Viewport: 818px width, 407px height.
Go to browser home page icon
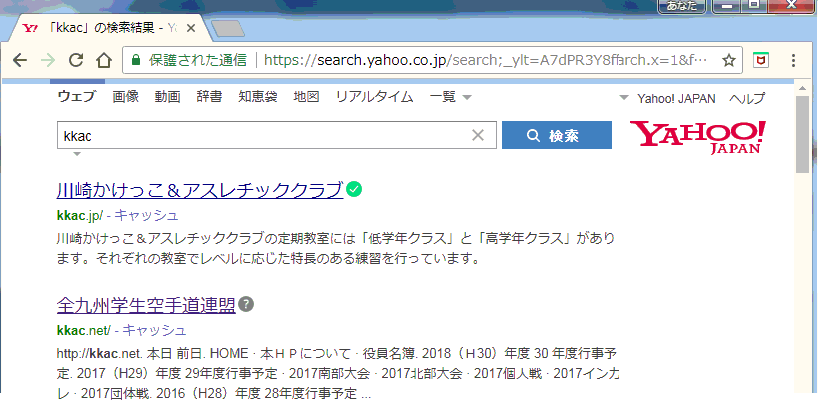(x=102, y=60)
